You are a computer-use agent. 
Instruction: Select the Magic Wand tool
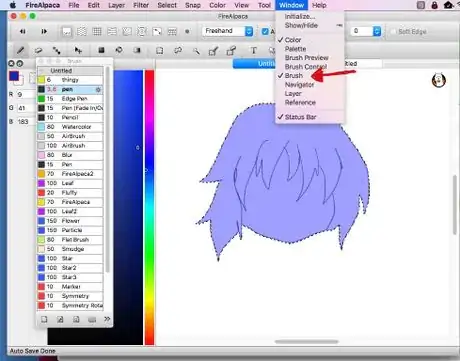(x=196, y=51)
